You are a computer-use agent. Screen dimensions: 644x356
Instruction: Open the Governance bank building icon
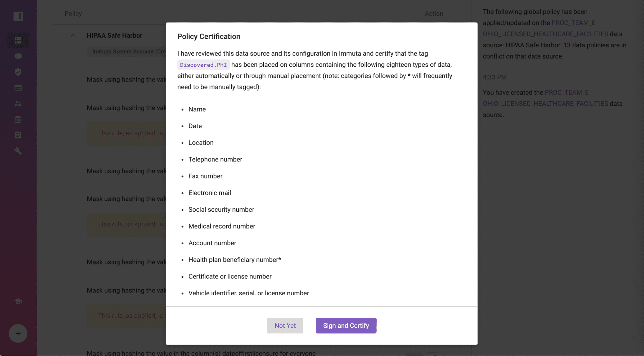tap(18, 119)
